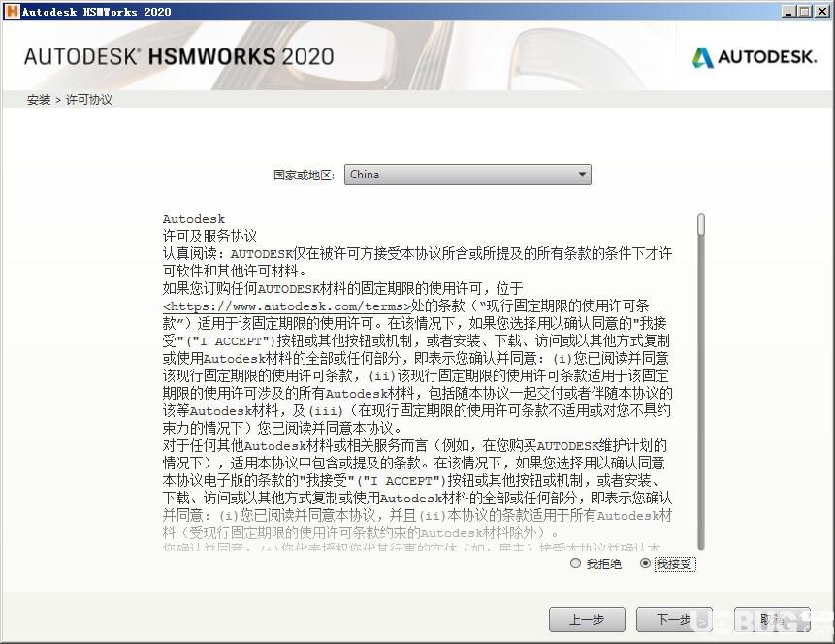835x644 pixels.
Task: Click the 国家或地区 label
Action: 304,175
